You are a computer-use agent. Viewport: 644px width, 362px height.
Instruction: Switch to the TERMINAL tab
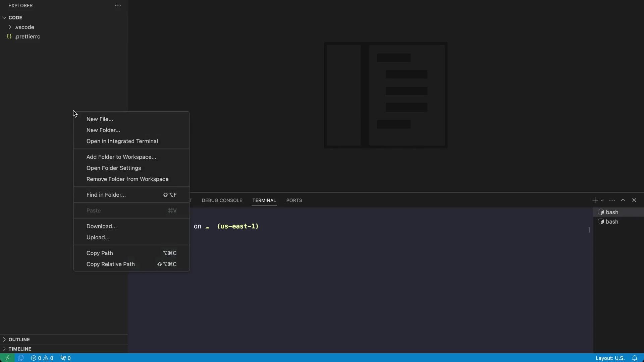coord(264,200)
